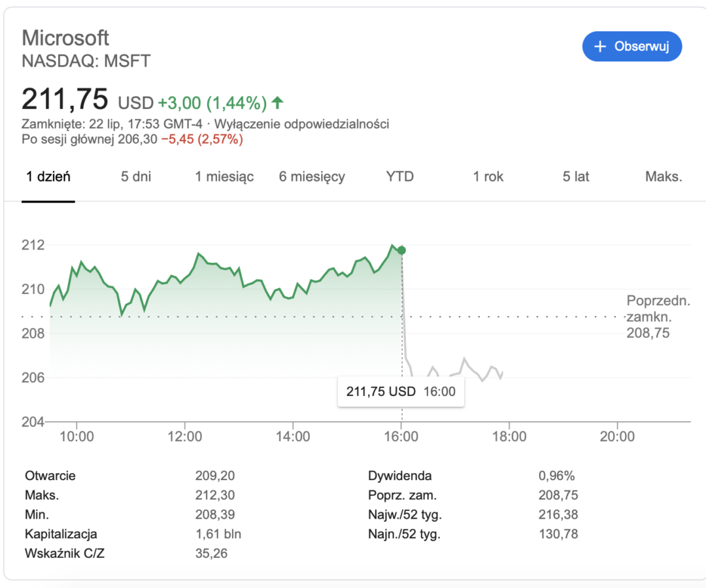Select the Maks. range tab
Viewport: 706px width, 588px height.
coord(664,176)
